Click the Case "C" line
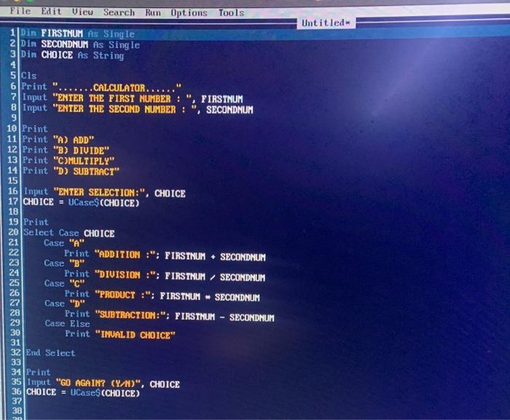 [65, 283]
